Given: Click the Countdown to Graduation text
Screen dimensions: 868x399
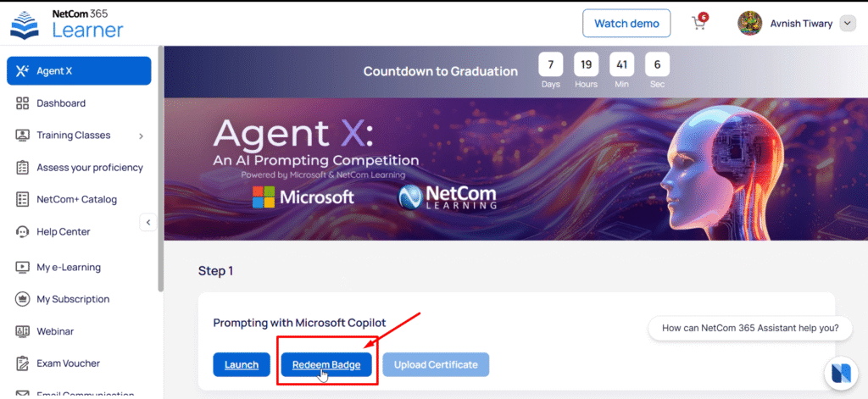Looking at the screenshot, I should (441, 71).
